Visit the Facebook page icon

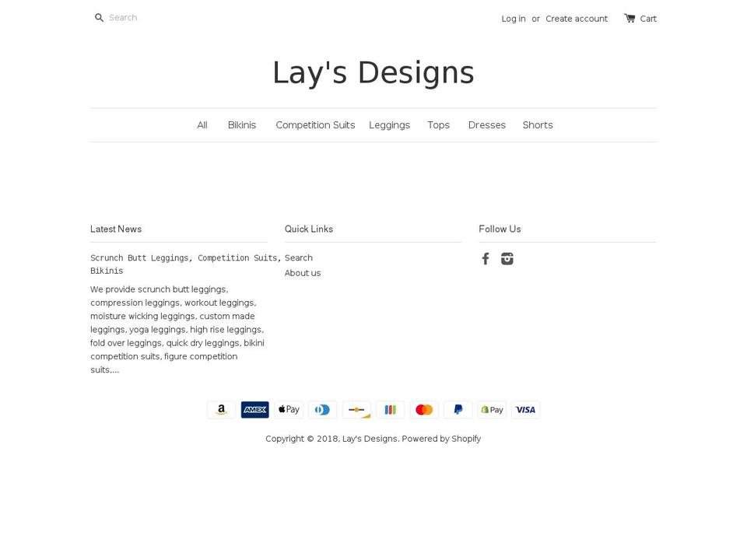[486, 258]
